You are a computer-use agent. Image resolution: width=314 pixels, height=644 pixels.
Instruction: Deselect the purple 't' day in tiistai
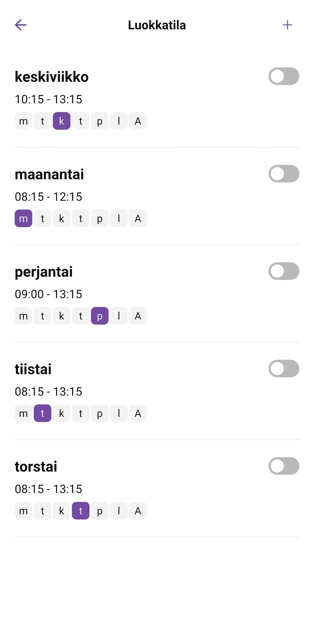43,413
